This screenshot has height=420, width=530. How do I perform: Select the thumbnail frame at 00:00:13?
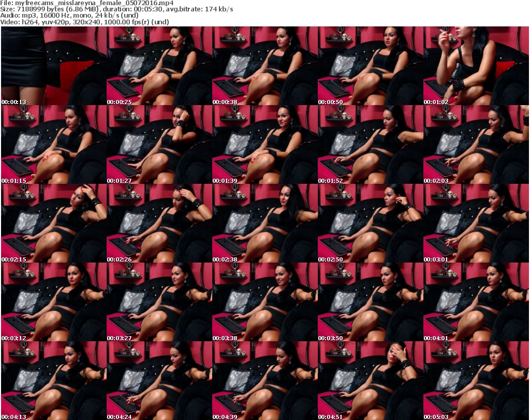(54, 66)
